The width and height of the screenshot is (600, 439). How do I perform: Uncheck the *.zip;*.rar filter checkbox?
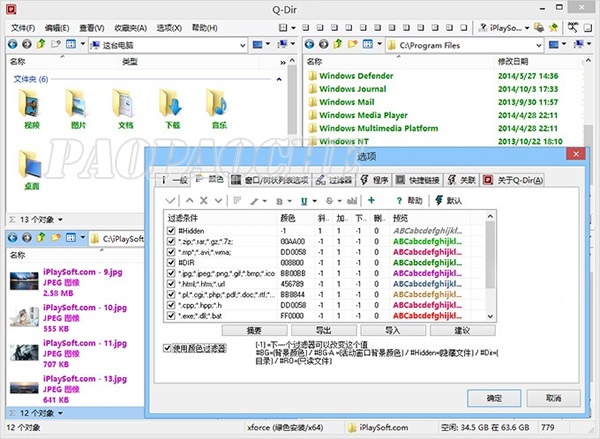point(171,242)
